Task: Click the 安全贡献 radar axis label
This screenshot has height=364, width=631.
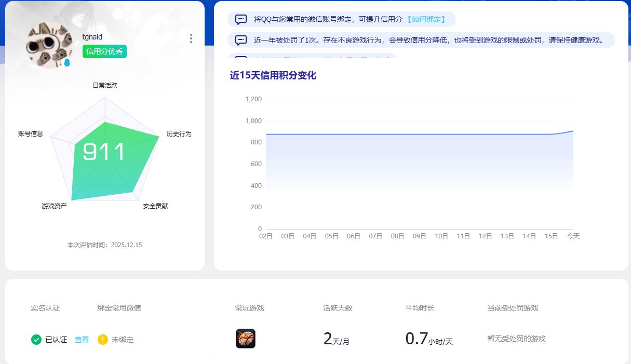Action: point(155,206)
